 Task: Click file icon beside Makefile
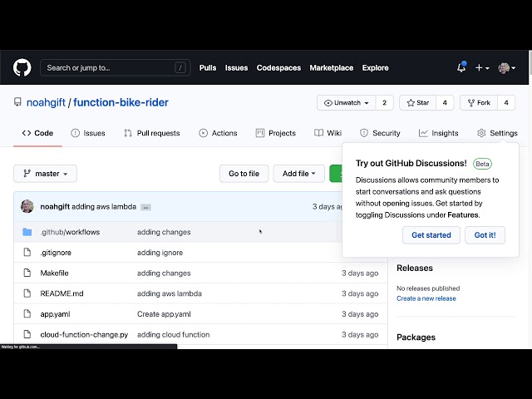coord(27,273)
